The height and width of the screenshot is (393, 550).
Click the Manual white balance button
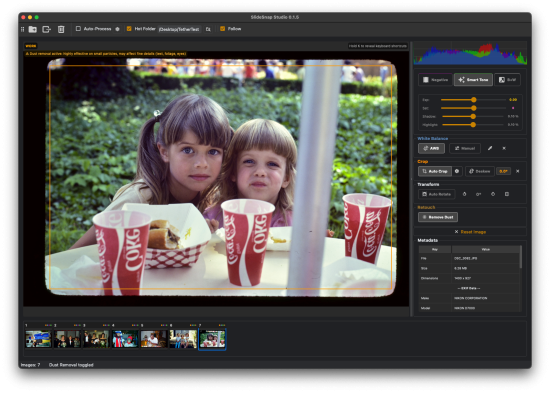[x=465, y=148]
